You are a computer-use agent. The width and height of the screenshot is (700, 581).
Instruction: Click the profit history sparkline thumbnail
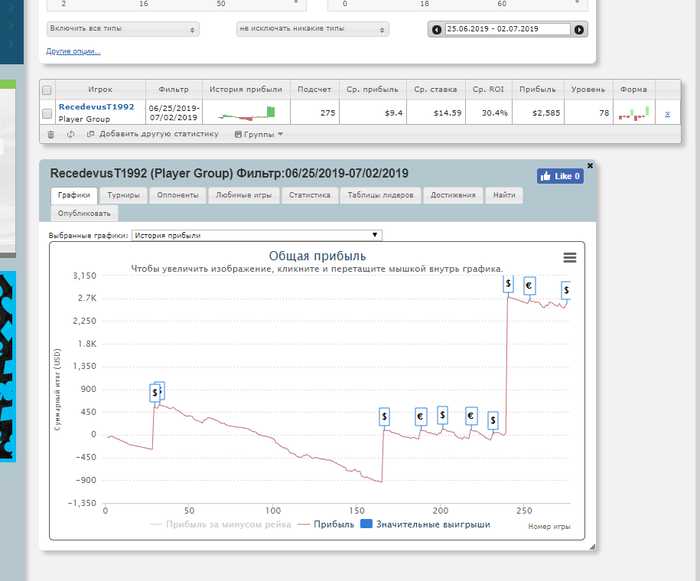tap(246, 113)
